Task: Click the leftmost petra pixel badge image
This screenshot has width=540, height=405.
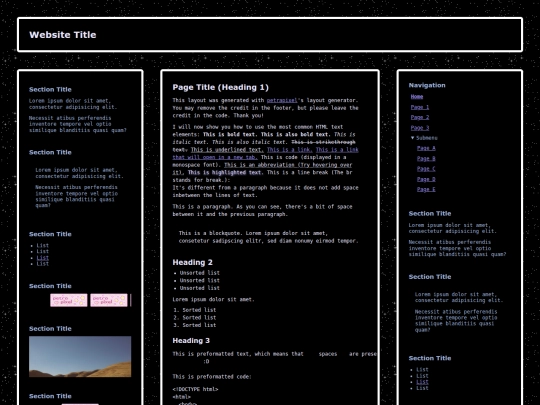Action: (x=69, y=300)
